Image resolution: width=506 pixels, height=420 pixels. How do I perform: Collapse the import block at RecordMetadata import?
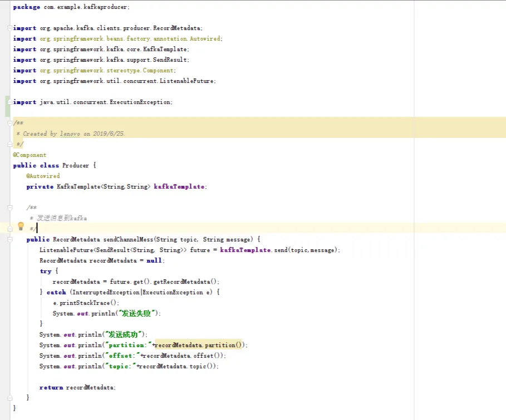click(10, 28)
